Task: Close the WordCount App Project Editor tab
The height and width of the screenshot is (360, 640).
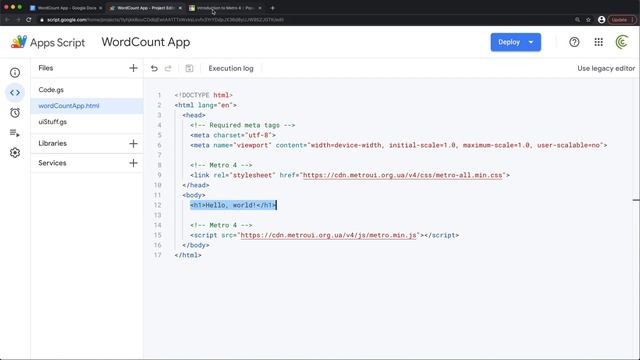Action: 180,8
